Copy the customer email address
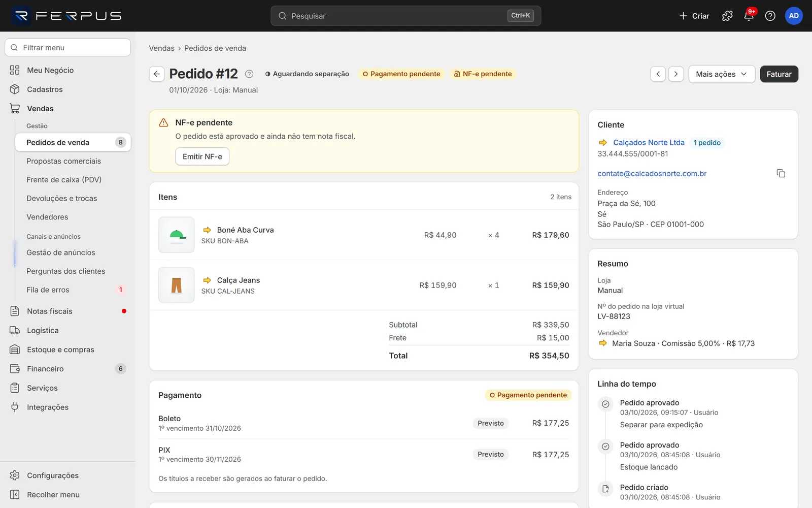The image size is (812, 508). (781, 174)
